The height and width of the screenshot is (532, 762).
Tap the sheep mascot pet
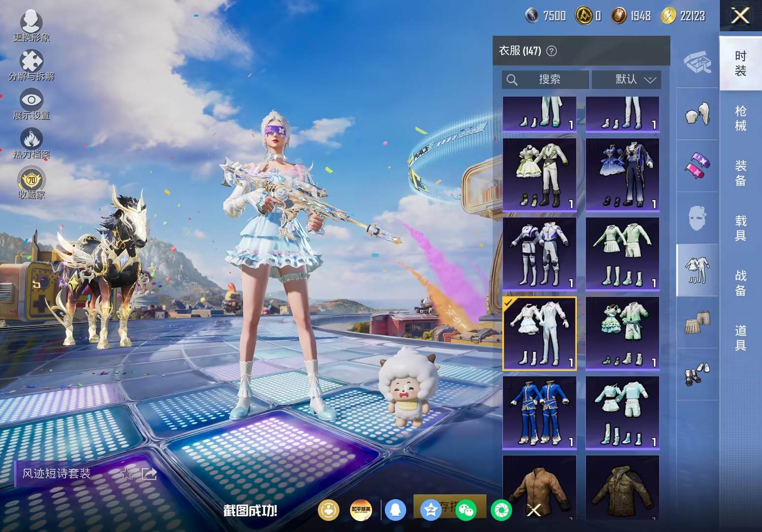pos(409,387)
